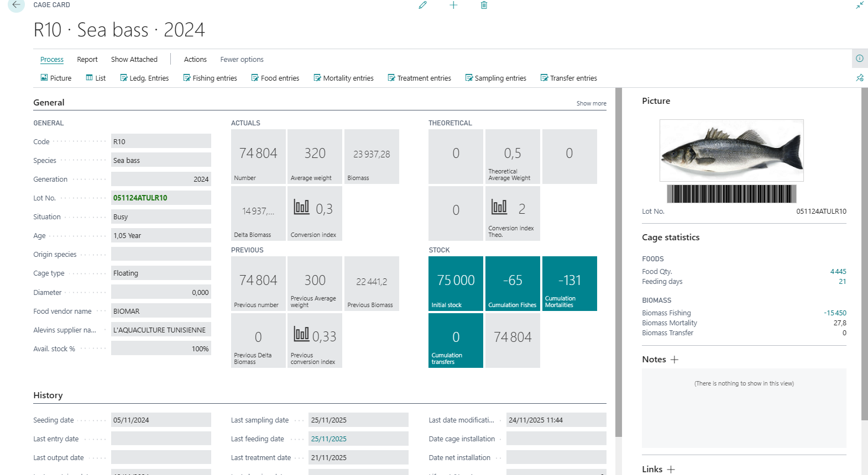Open the Report menu
This screenshot has height=475, width=868.
[x=87, y=60]
